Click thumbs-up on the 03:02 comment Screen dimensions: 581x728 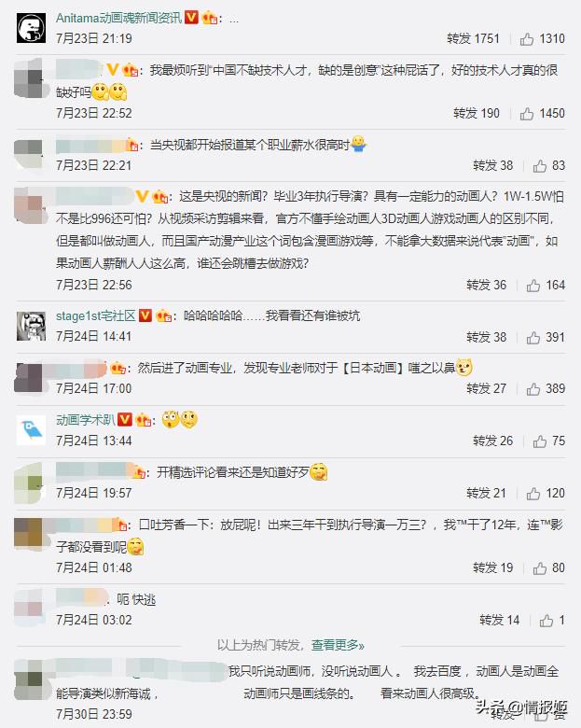[546, 621]
